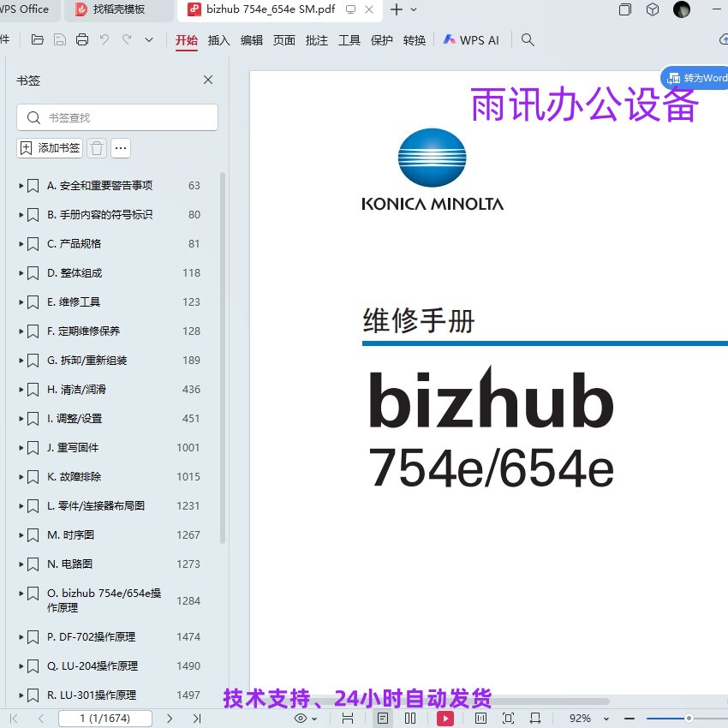Expand bookmark K. 故障排除
The width and height of the screenshot is (728, 728).
point(21,477)
